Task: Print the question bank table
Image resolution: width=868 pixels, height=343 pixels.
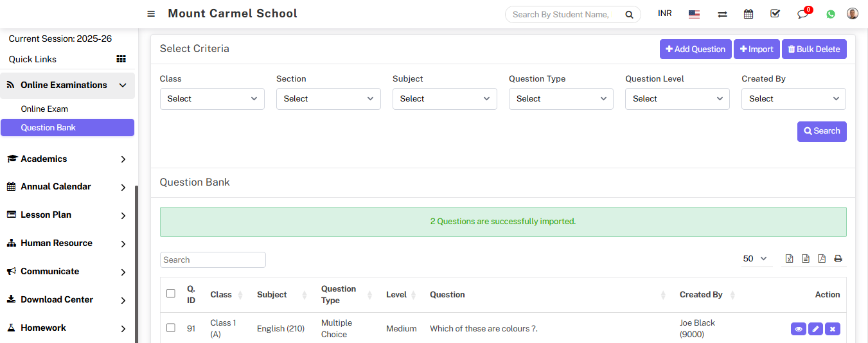Action: (838, 259)
